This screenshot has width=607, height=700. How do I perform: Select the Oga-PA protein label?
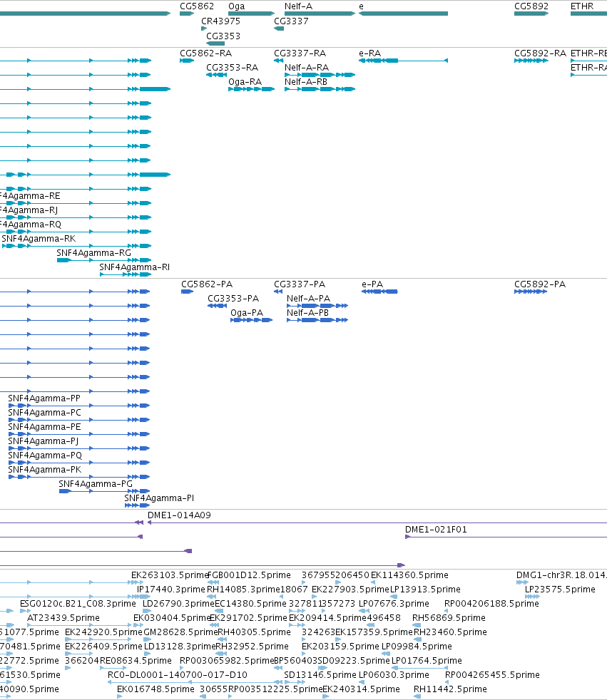click(x=247, y=312)
